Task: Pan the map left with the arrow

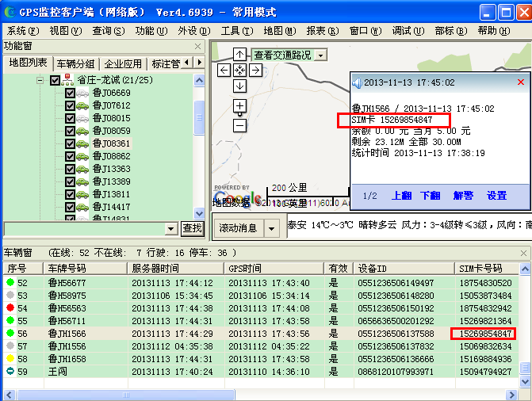Action: (224, 71)
